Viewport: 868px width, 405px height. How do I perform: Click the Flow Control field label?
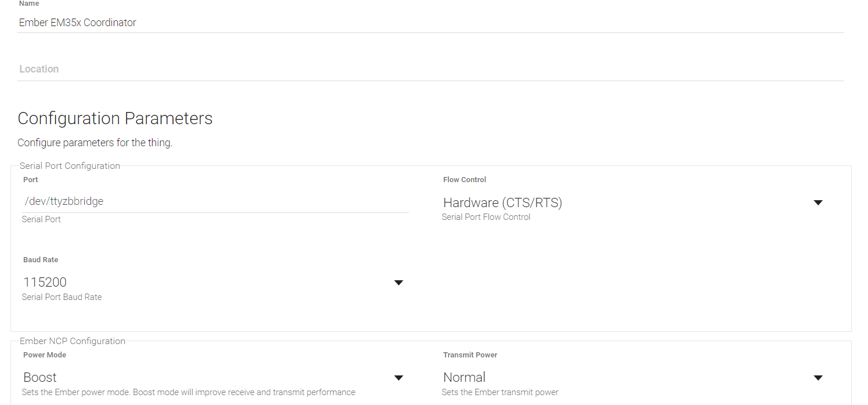465,180
